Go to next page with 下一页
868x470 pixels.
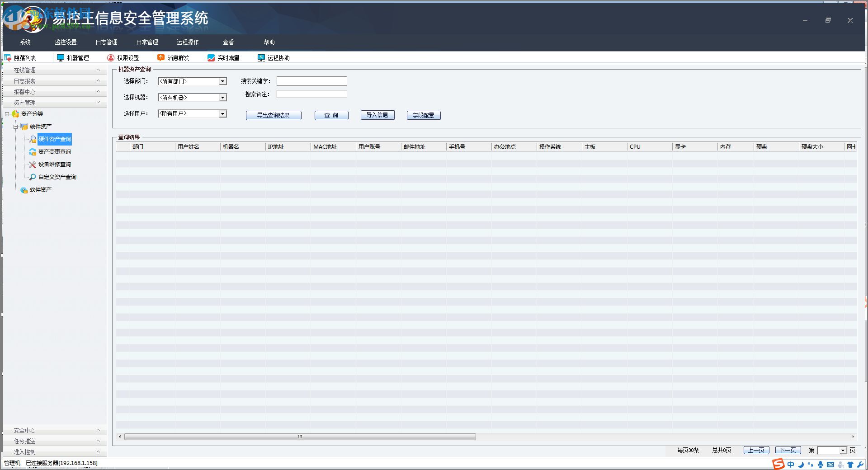(x=788, y=450)
